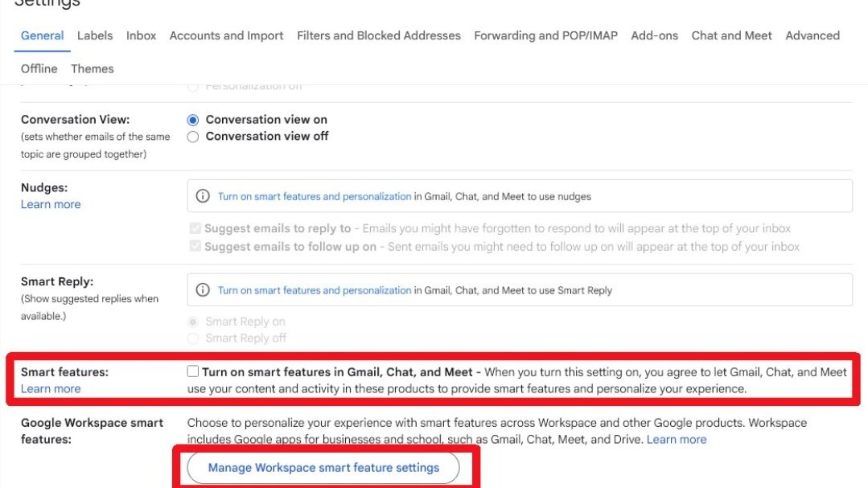
Task: Click the Conversation View: label
Action: coord(76,120)
